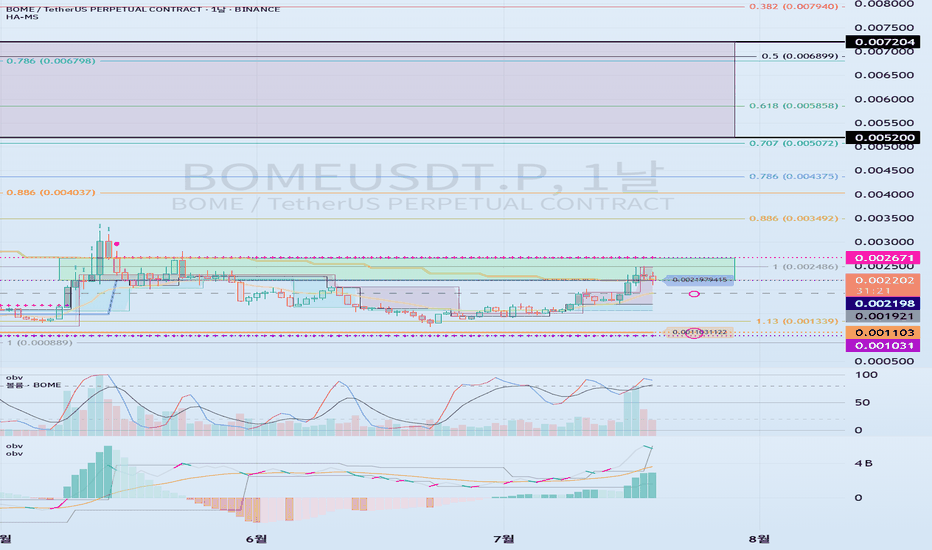
Task: Click the obv label above 볼륨 - BOME
Action: point(14,378)
